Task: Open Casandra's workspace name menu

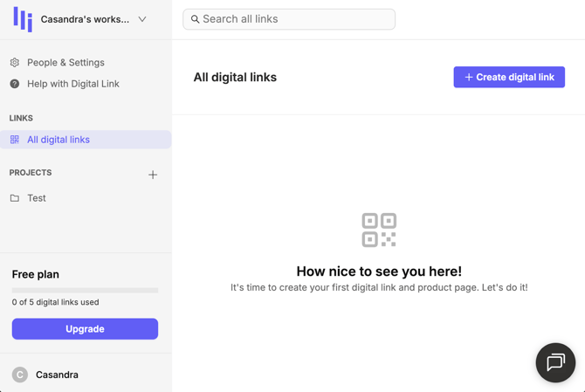Action: point(85,19)
